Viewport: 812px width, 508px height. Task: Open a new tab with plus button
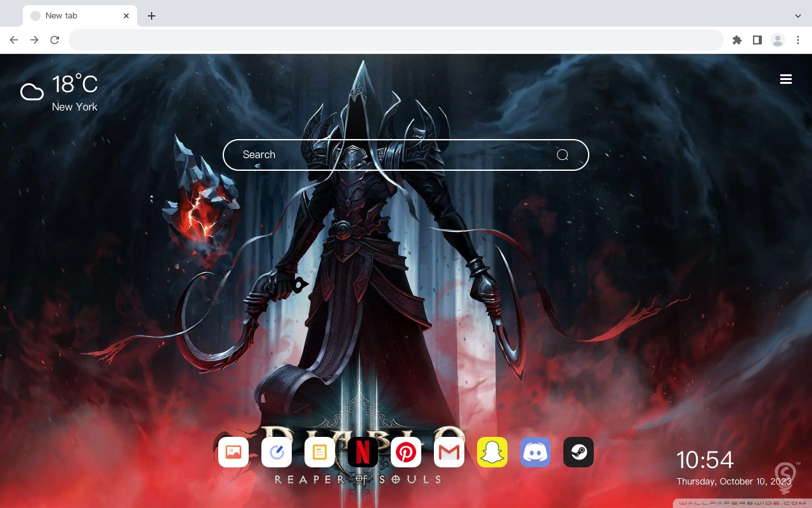click(x=151, y=16)
